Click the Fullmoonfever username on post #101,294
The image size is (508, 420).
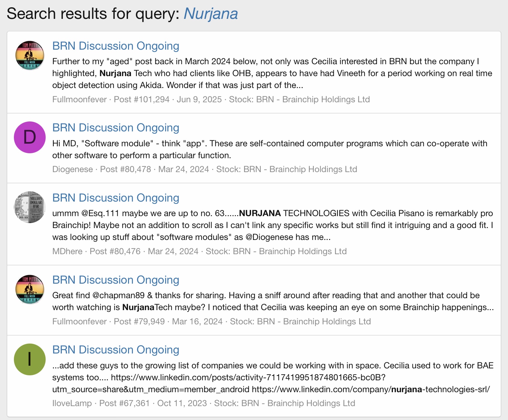79,100
